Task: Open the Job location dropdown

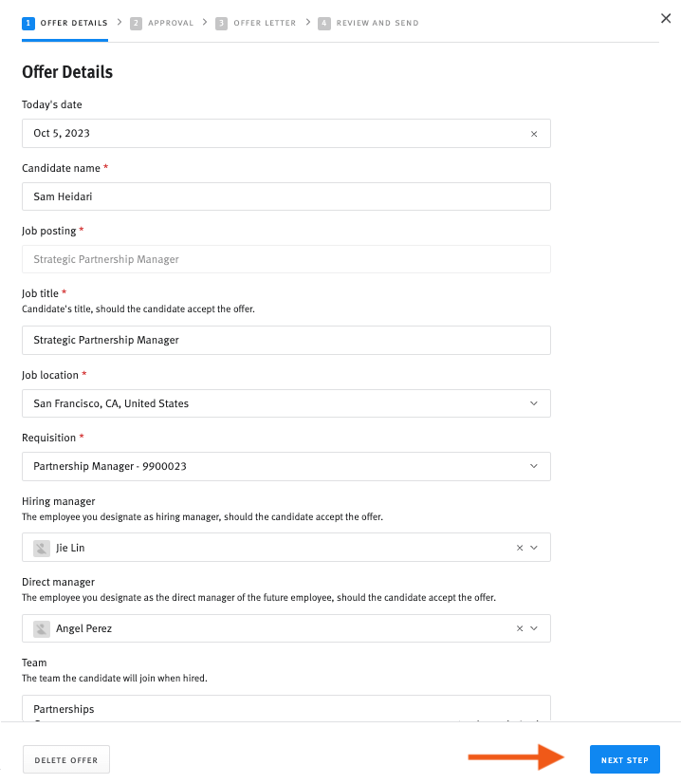Action: click(x=536, y=402)
